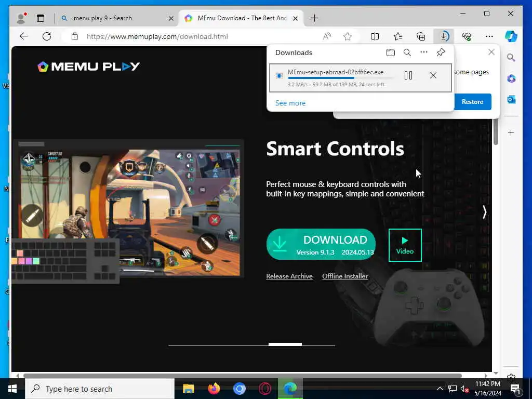Dismiss the restore pages notification
This screenshot has height=399, width=532.
pyautogui.click(x=491, y=52)
